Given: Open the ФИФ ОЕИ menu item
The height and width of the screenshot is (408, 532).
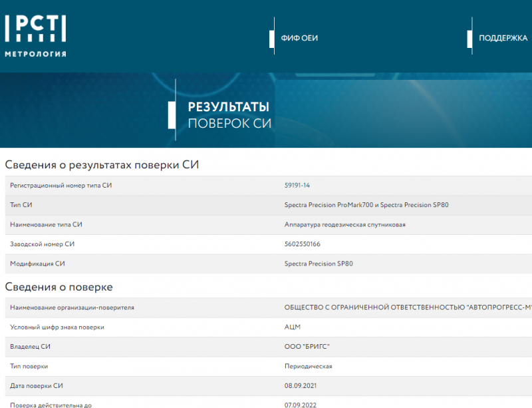Looking at the screenshot, I should [x=299, y=38].
